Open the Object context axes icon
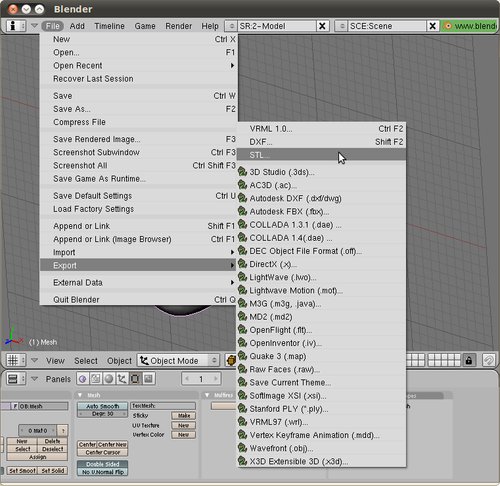 122,379
